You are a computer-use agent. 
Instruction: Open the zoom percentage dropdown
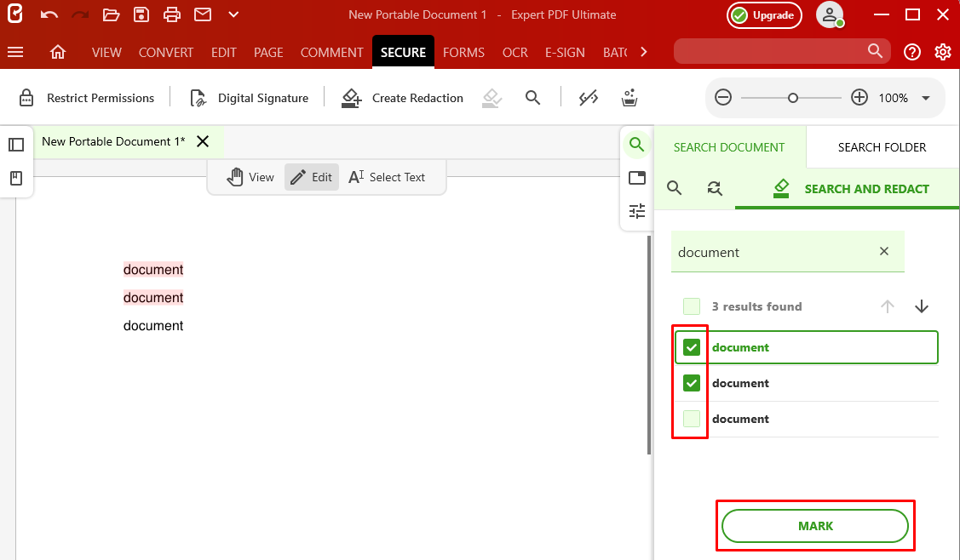coord(926,98)
